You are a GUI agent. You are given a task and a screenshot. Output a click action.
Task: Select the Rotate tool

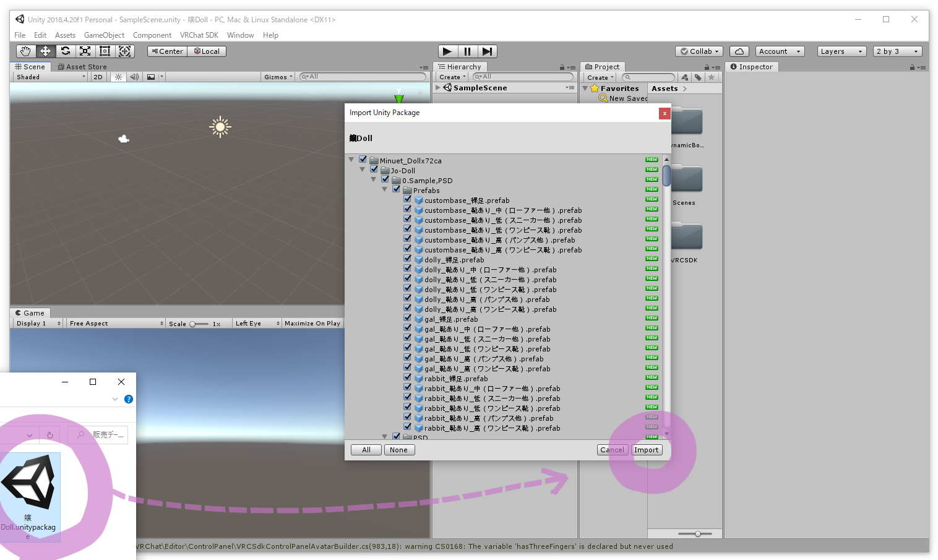[x=65, y=51]
